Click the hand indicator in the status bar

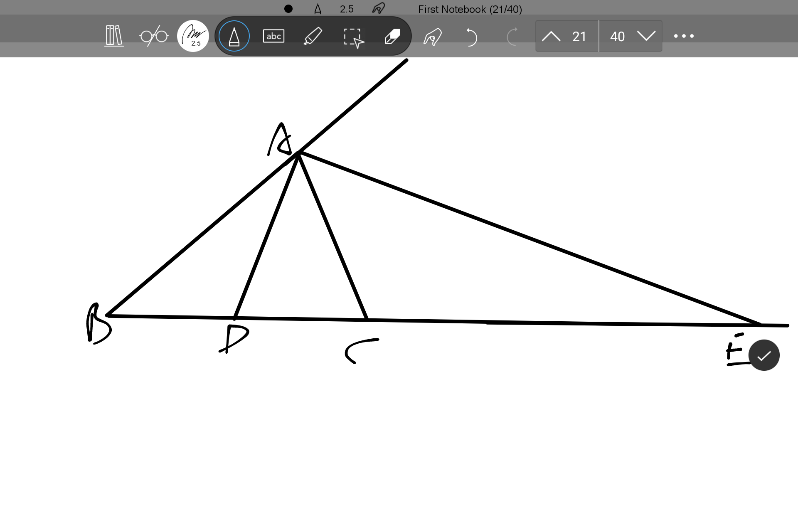click(x=379, y=8)
